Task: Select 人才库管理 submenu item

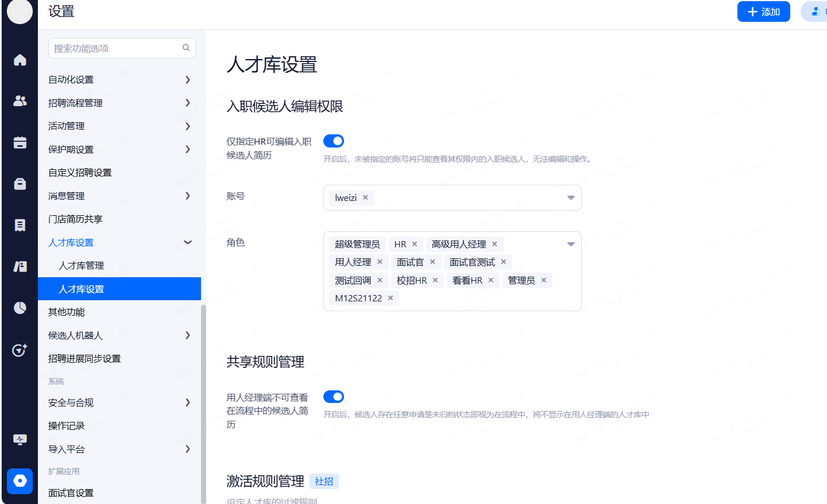Action: point(82,266)
